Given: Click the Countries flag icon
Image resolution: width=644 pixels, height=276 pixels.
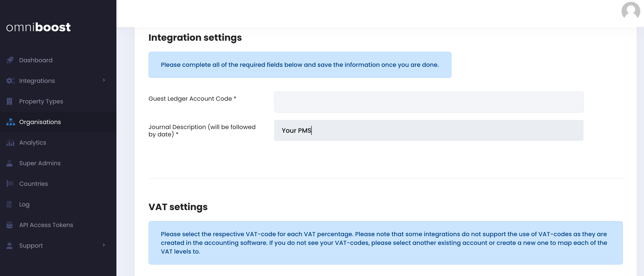Looking at the screenshot, I should pyautogui.click(x=10, y=184).
